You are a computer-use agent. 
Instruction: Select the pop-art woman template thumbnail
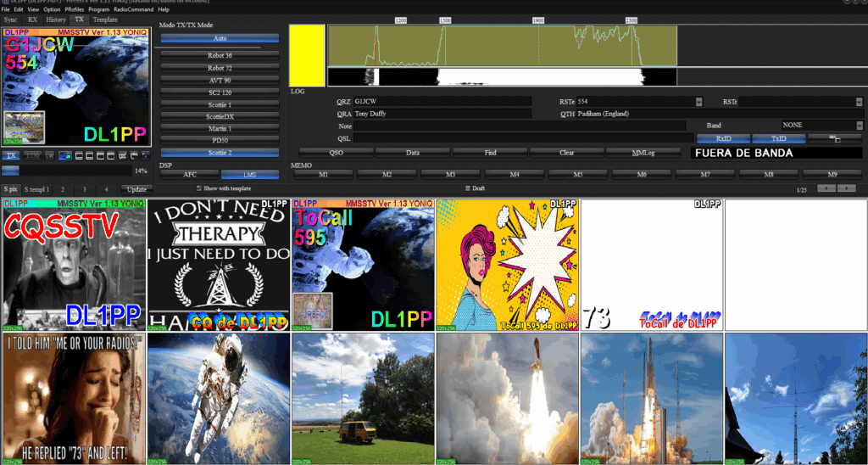coord(508,265)
